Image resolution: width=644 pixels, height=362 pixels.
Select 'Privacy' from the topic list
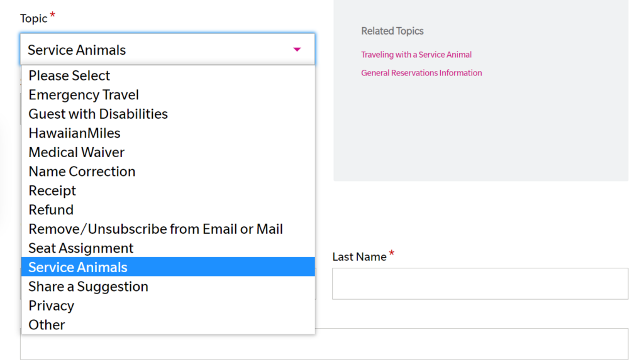pos(168,306)
